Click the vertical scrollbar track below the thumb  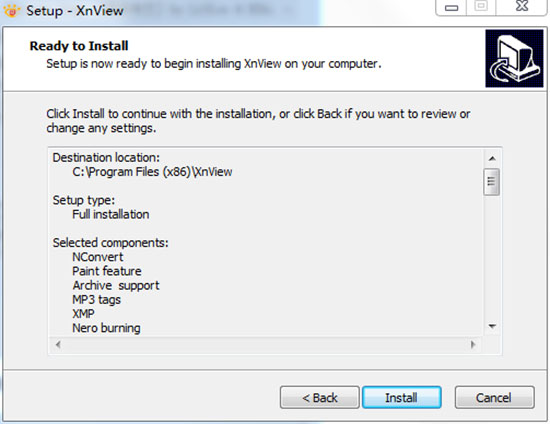click(x=492, y=257)
